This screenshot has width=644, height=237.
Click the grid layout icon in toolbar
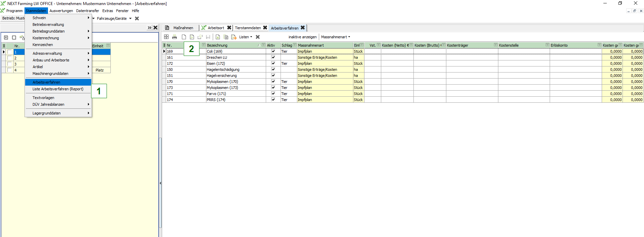click(x=166, y=37)
